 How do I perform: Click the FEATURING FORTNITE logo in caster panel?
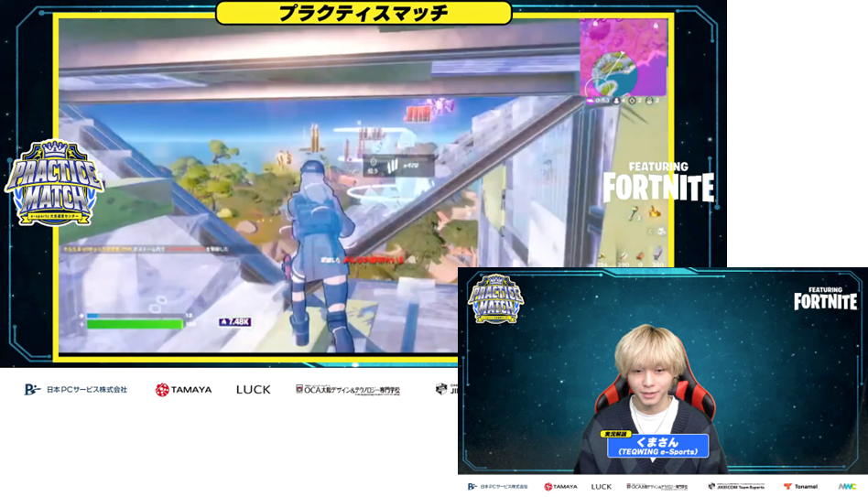point(825,298)
